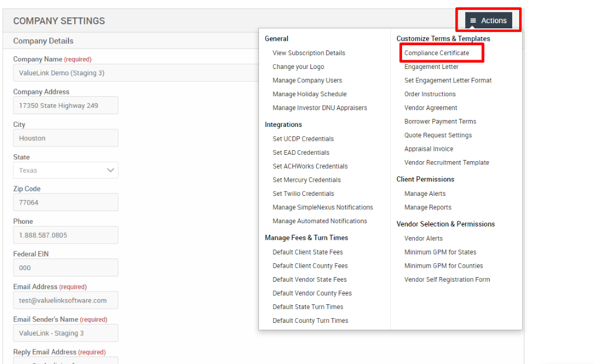The height and width of the screenshot is (364, 594).
Task: Click the Email Sender's Name field
Action: click(66, 333)
